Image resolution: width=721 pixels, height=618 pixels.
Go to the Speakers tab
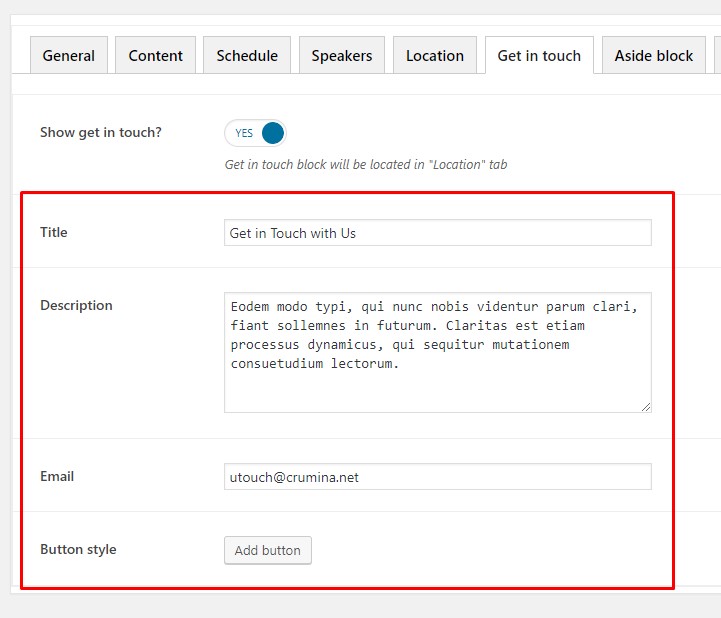tap(341, 56)
